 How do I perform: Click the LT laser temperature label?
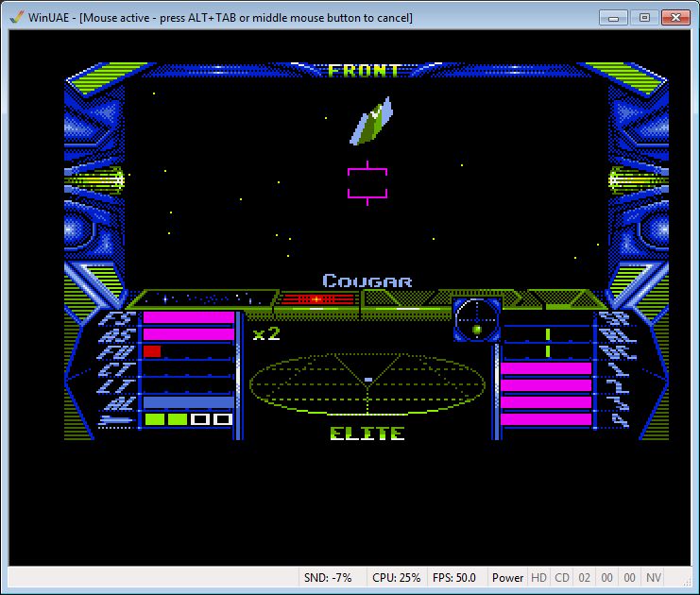pos(116,386)
